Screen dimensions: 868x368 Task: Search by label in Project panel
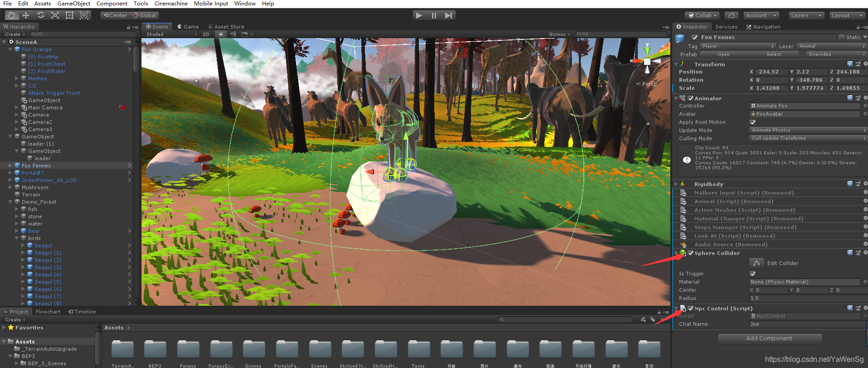click(653, 319)
